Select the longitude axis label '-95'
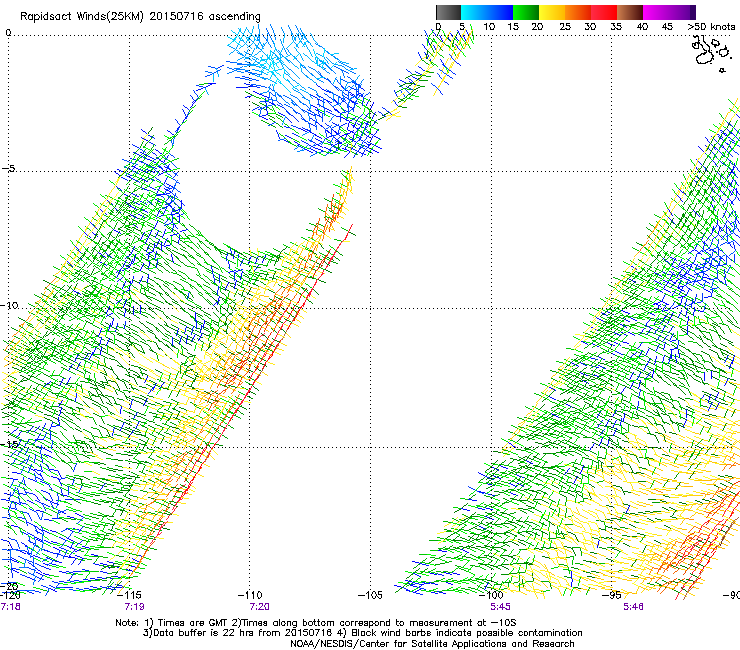This screenshot has height=650, width=740. (612, 595)
